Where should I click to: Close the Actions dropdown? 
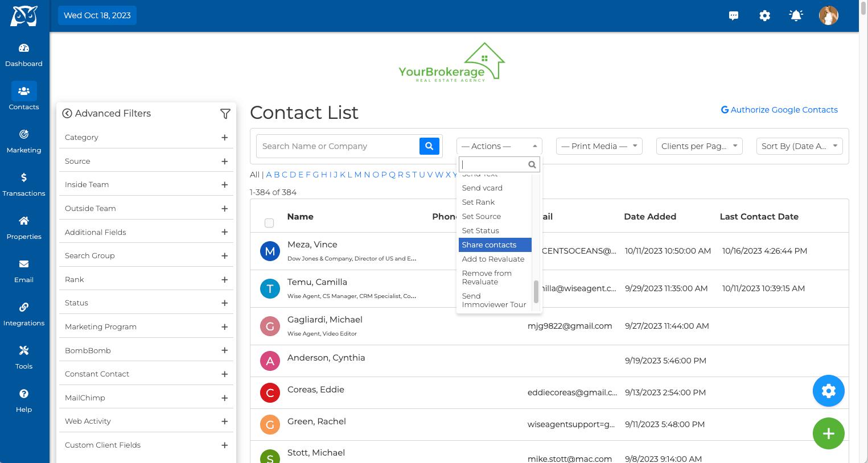(x=499, y=146)
